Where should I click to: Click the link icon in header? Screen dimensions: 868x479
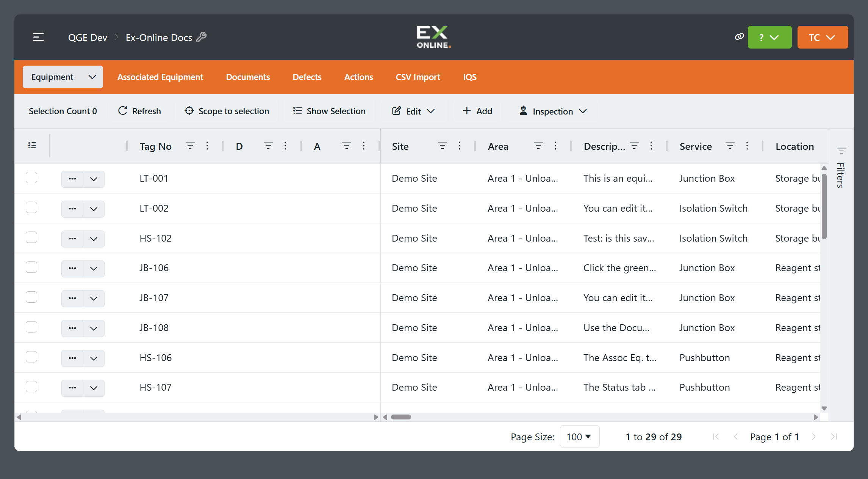pyautogui.click(x=739, y=37)
